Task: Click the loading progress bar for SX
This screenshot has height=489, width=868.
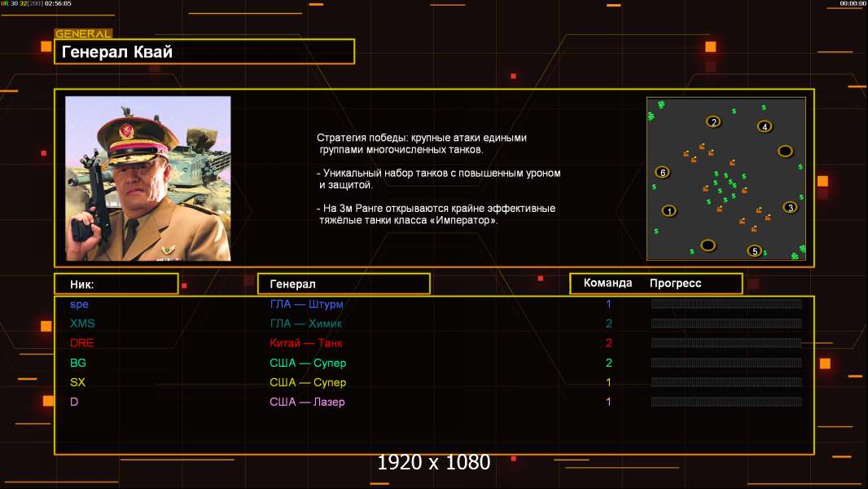Action: click(x=726, y=382)
